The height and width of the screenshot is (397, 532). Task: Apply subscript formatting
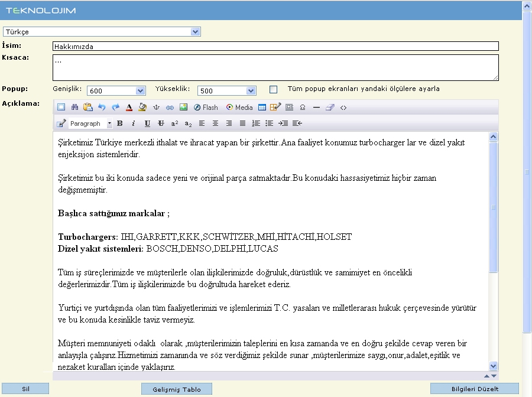(x=188, y=123)
